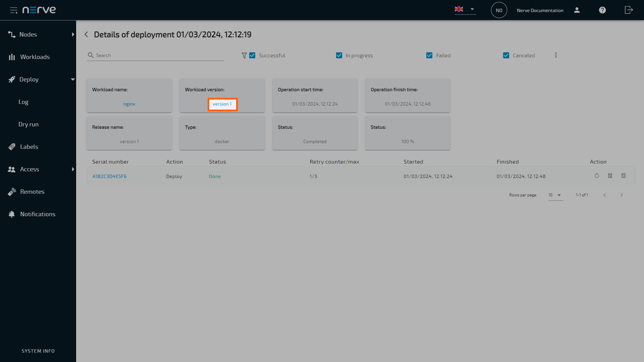Viewport: 644px width, 362px height.
Task: Click the workload version 1 link
Action: click(x=222, y=104)
